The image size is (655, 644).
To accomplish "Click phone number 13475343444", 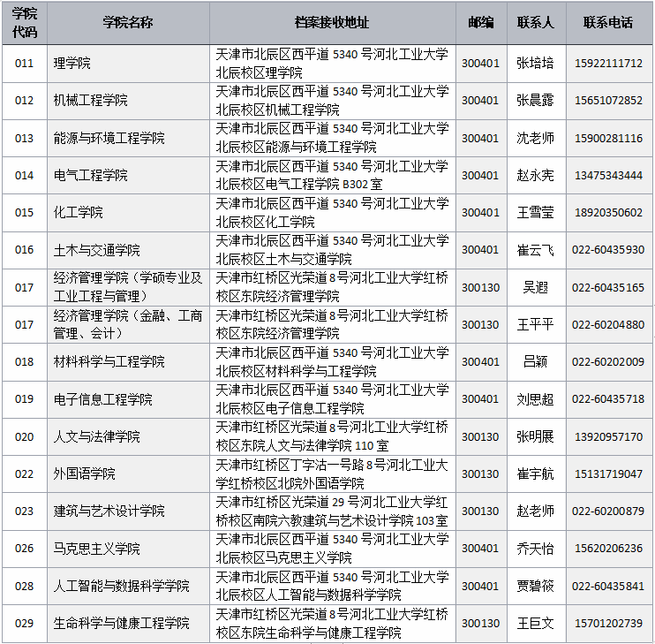I will point(608,175).
